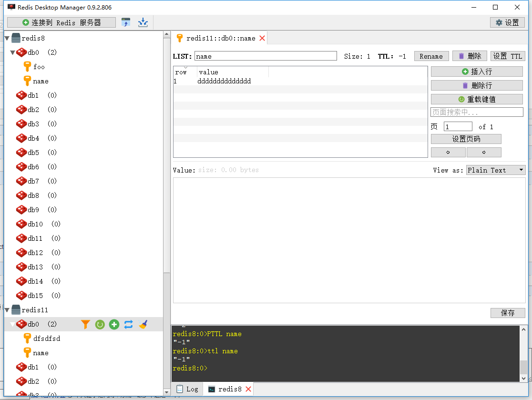Click the LIST key name input field
The image size is (532, 400).
pyautogui.click(x=266, y=56)
